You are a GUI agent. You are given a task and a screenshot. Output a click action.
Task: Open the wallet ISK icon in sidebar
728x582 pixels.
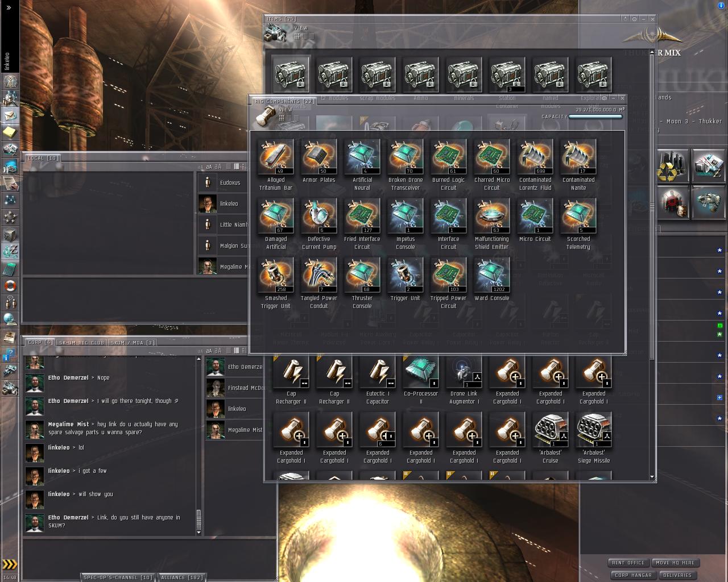[x=10, y=251]
